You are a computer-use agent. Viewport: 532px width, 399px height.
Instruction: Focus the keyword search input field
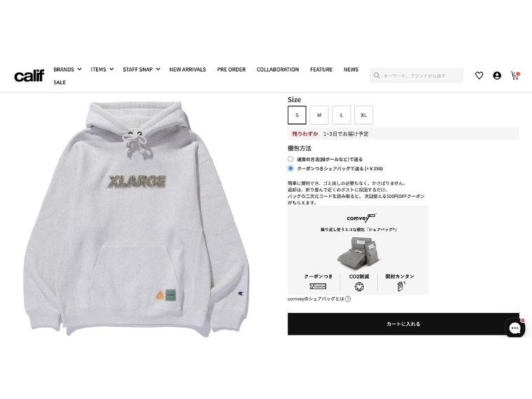point(416,76)
